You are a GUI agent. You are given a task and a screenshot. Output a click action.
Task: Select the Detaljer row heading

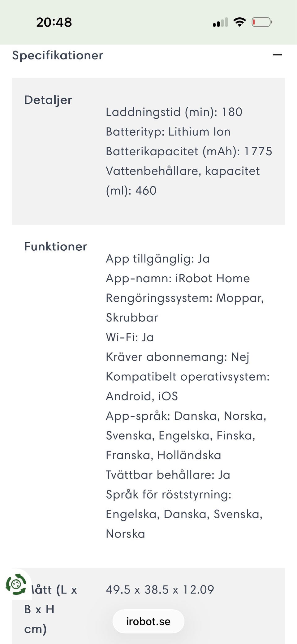coord(48,100)
